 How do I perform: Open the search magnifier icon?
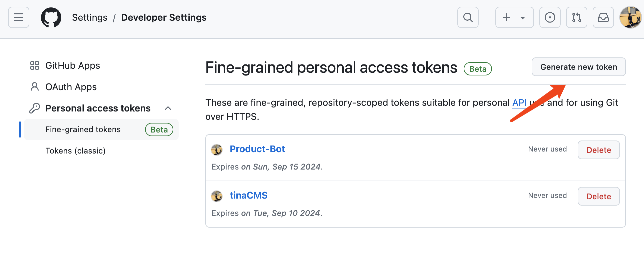pyautogui.click(x=468, y=17)
